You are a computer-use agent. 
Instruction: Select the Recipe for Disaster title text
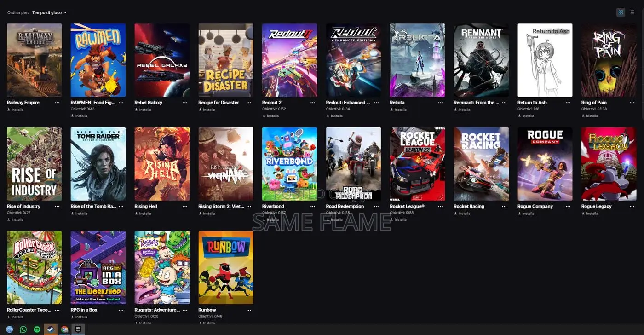[218, 103]
